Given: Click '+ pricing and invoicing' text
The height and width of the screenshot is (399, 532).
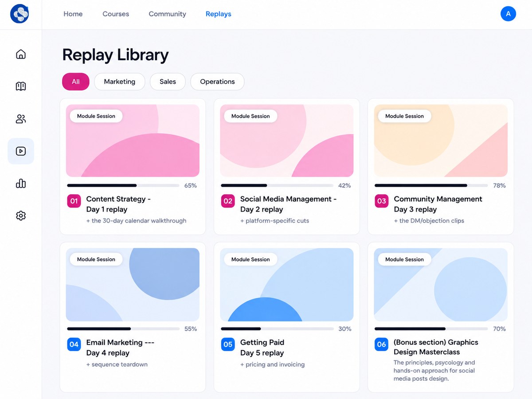Looking at the screenshot, I should coord(273,364).
